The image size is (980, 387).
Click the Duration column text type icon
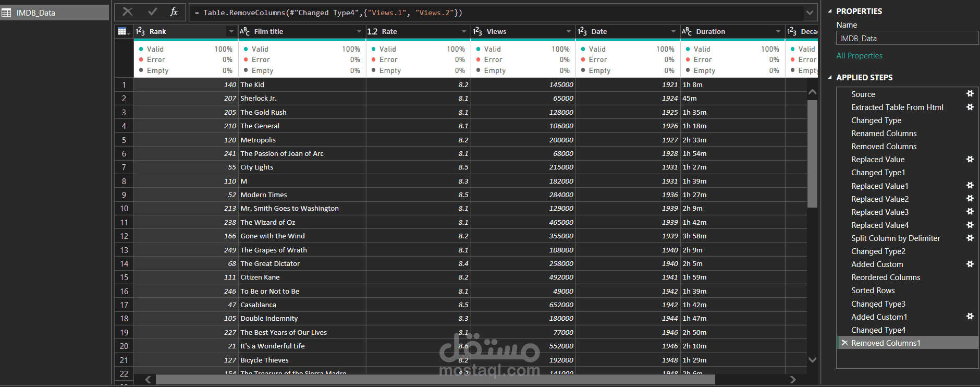[687, 31]
